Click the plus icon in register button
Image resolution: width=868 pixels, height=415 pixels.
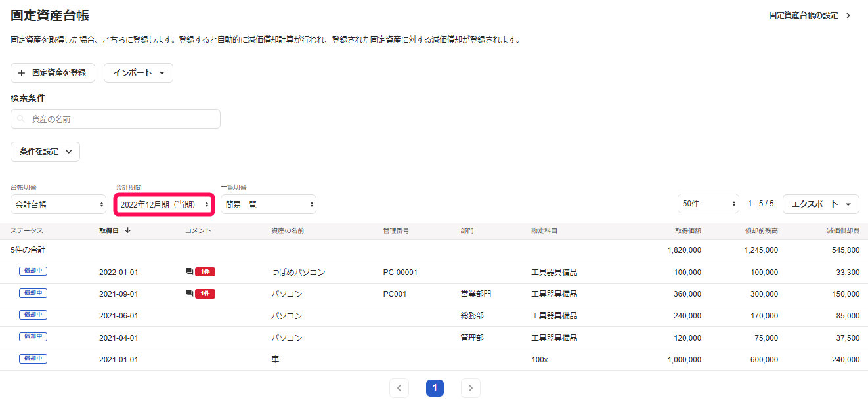point(22,73)
